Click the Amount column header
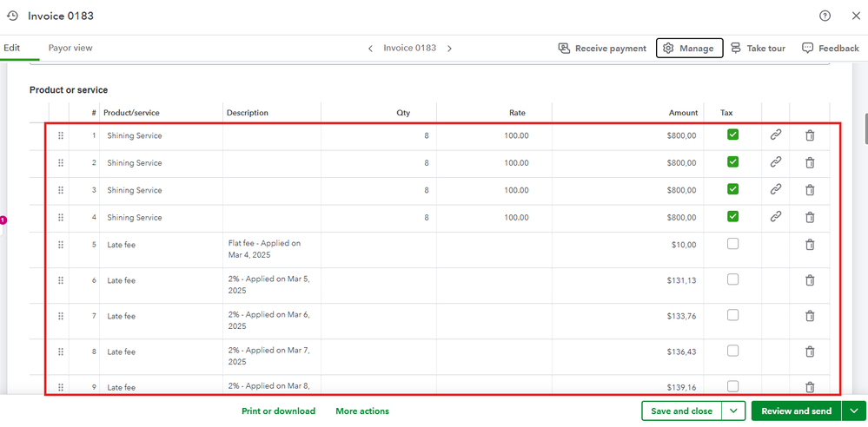 point(683,113)
